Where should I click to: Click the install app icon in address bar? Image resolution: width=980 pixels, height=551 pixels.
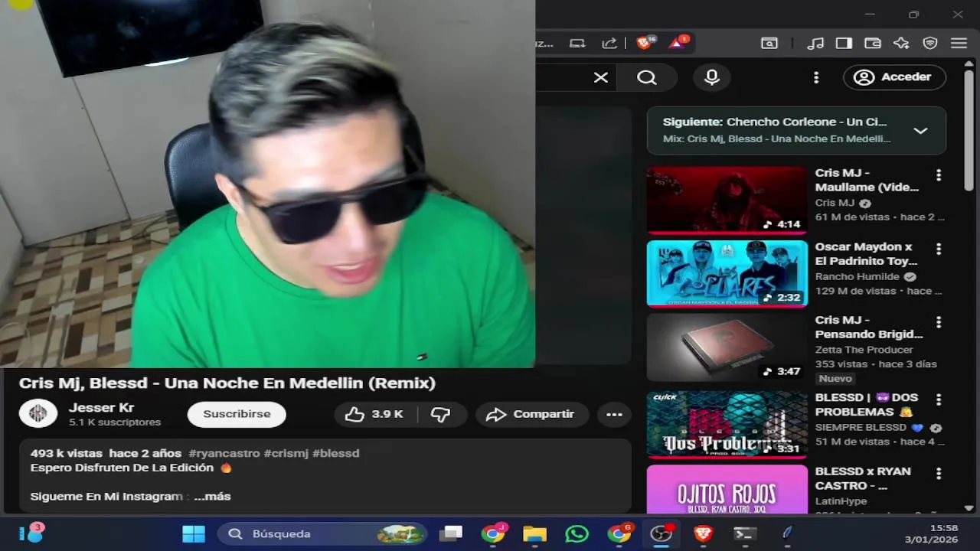577,44
